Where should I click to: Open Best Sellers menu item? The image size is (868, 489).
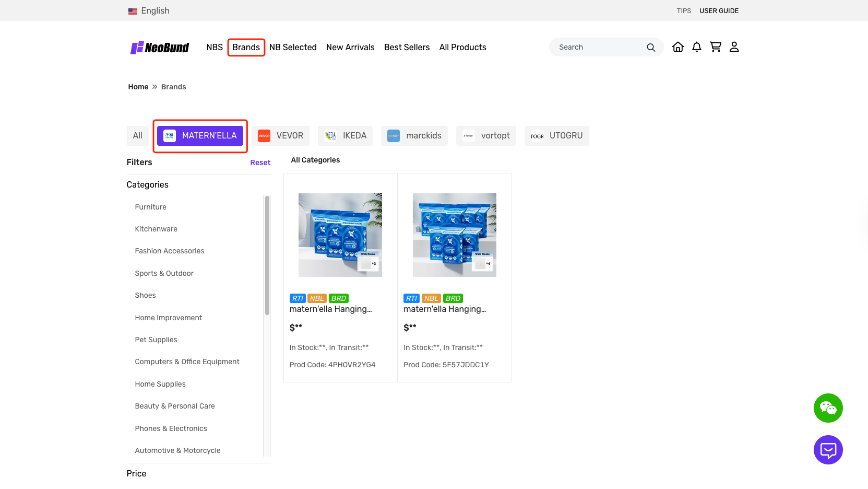point(407,48)
